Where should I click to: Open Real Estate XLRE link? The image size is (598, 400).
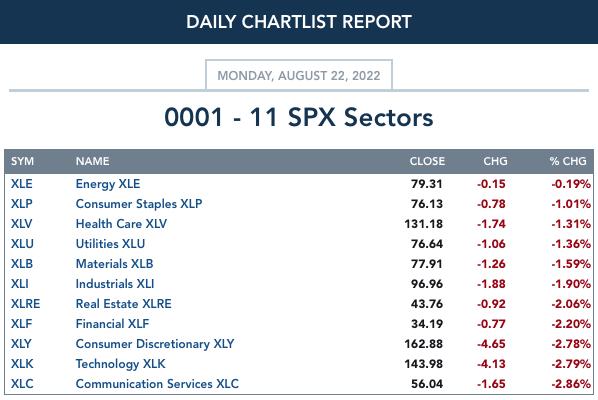(x=124, y=304)
